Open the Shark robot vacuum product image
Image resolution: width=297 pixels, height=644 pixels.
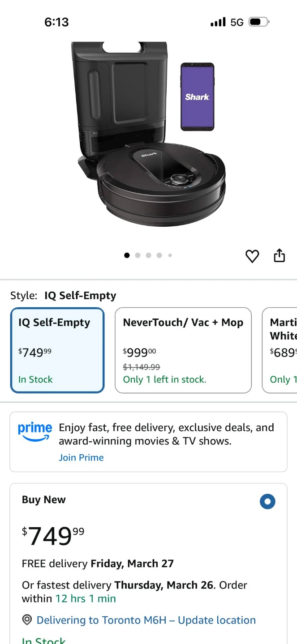coord(148,134)
